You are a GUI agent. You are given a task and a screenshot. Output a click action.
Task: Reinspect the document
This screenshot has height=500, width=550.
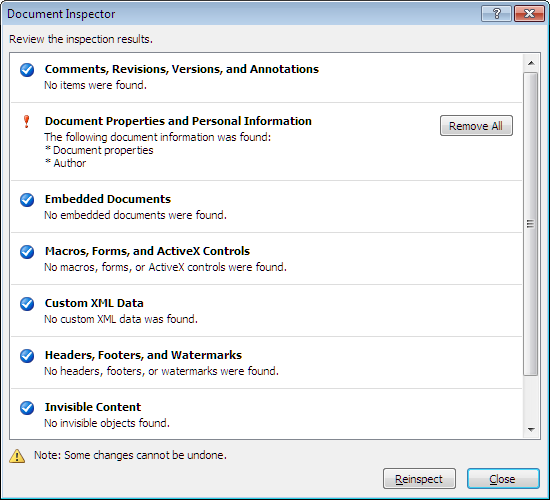[419, 479]
